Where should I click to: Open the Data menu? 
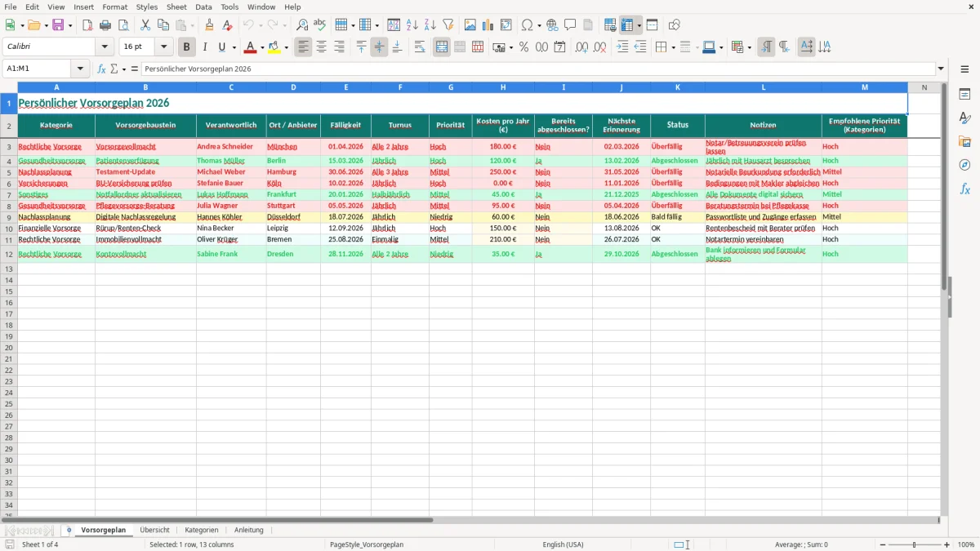point(203,7)
